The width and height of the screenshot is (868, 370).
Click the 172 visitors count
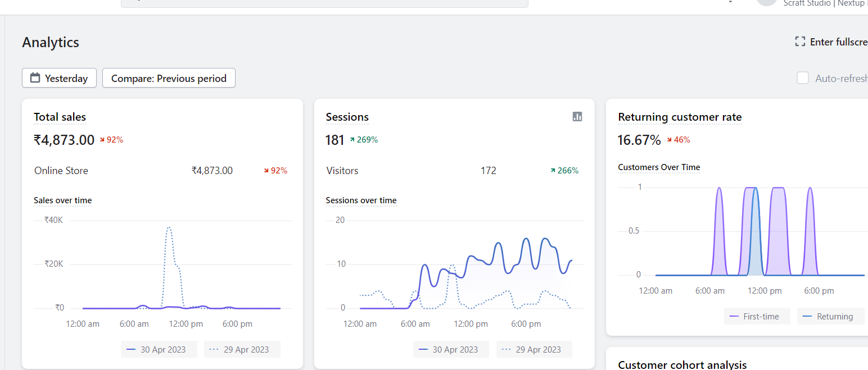(x=489, y=171)
